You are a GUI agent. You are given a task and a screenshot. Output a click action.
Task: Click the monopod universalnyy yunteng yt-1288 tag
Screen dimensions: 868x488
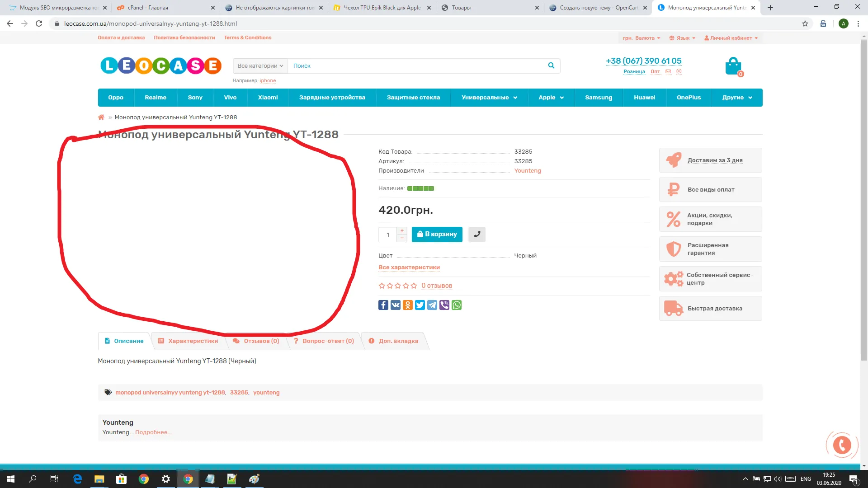click(170, 393)
